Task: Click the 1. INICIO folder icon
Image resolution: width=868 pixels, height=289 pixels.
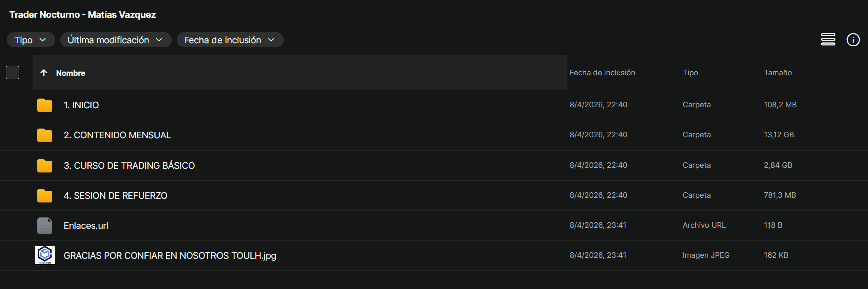Action: [x=45, y=105]
